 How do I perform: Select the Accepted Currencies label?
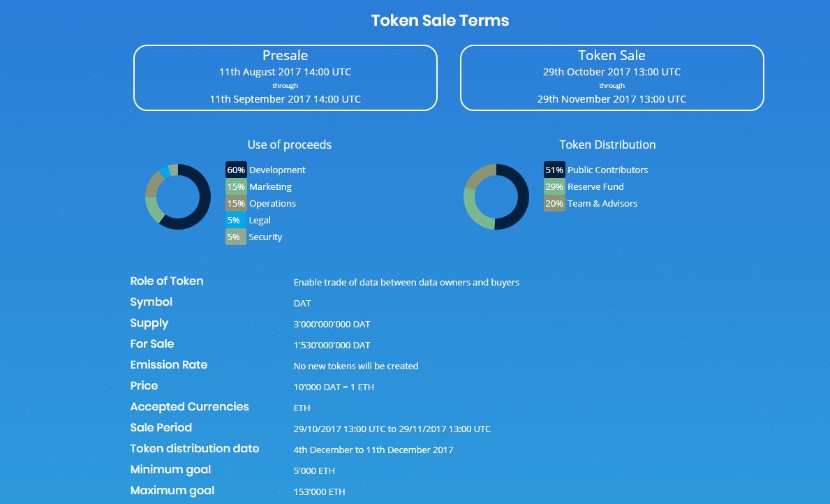(189, 406)
